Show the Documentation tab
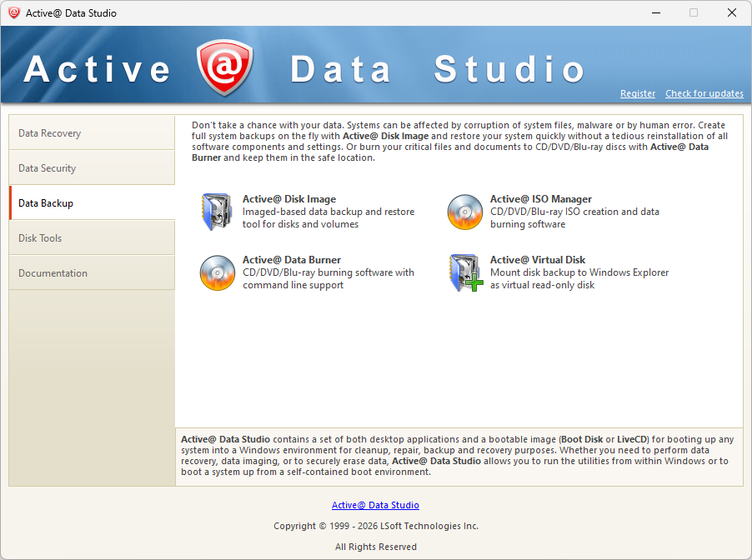The height and width of the screenshot is (560, 752). tap(92, 272)
